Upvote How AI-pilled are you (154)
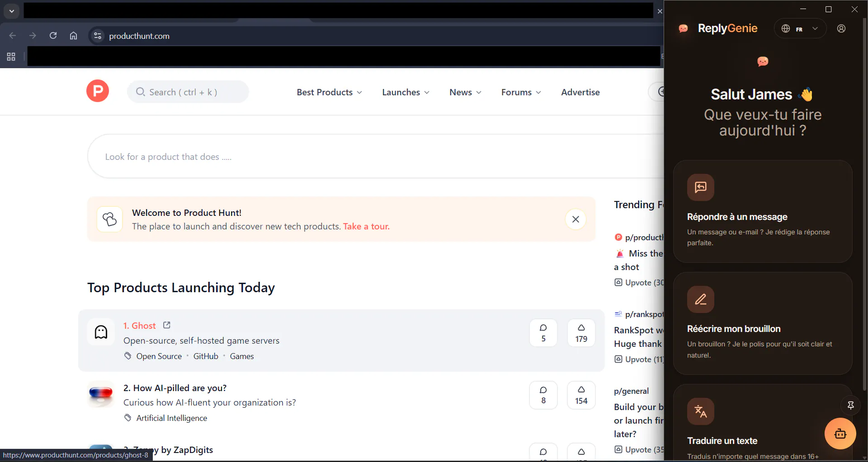Screen dimensions: 868x462 click(x=581, y=395)
